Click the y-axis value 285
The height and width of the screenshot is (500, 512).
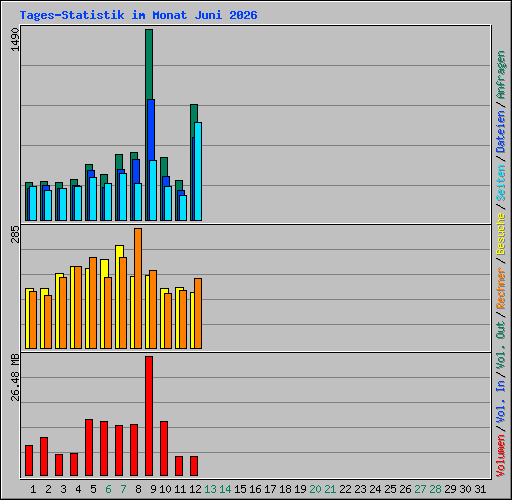15,234
